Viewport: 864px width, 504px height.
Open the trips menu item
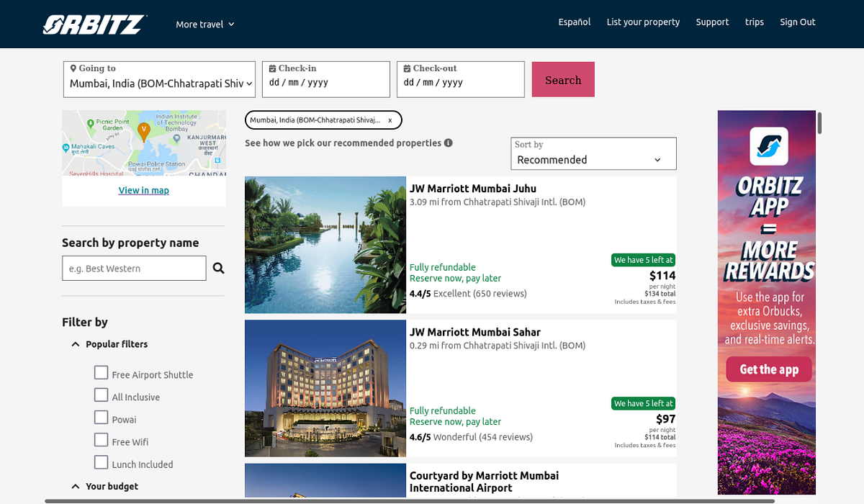click(x=755, y=22)
